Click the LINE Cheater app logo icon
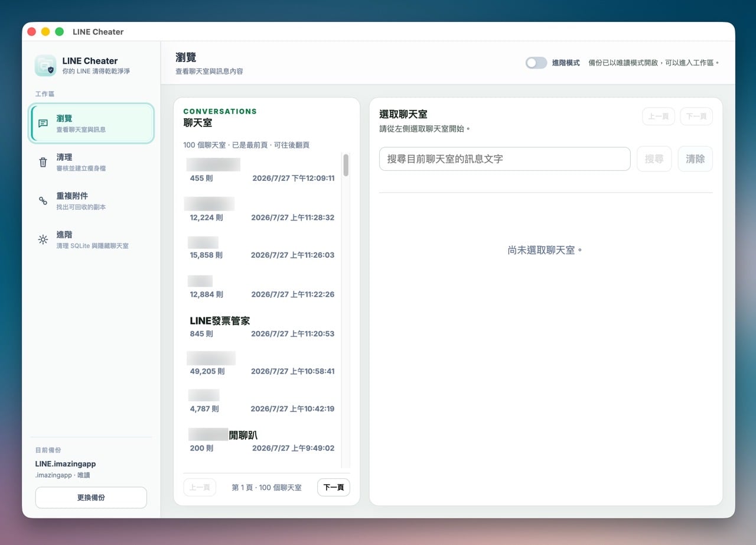This screenshot has height=545, width=756. click(45, 66)
